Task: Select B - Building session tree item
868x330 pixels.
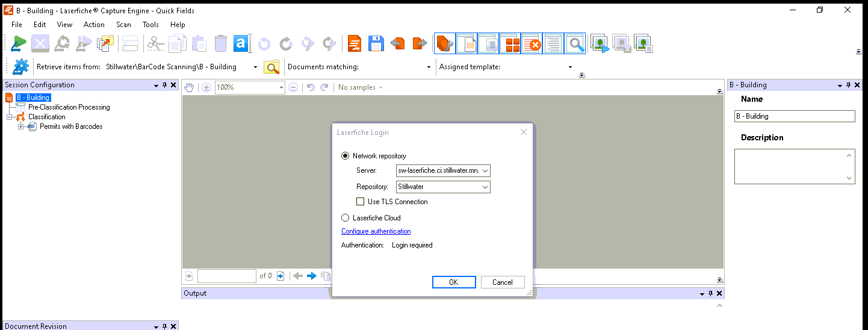Action: coord(33,98)
